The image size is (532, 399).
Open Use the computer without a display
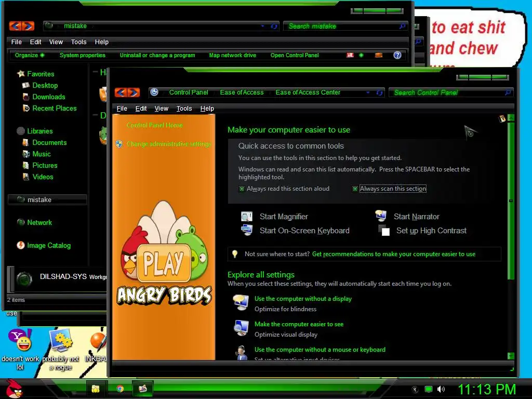303,299
